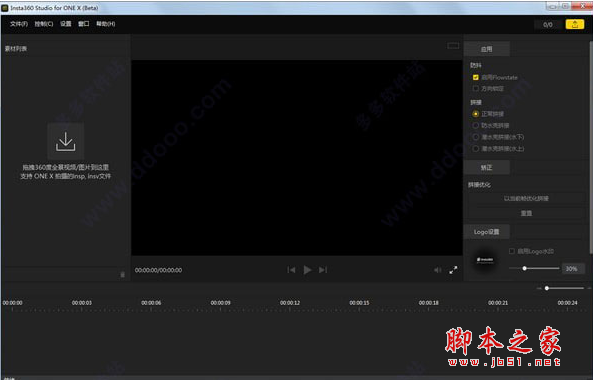Skip to the next frame

(323, 270)
